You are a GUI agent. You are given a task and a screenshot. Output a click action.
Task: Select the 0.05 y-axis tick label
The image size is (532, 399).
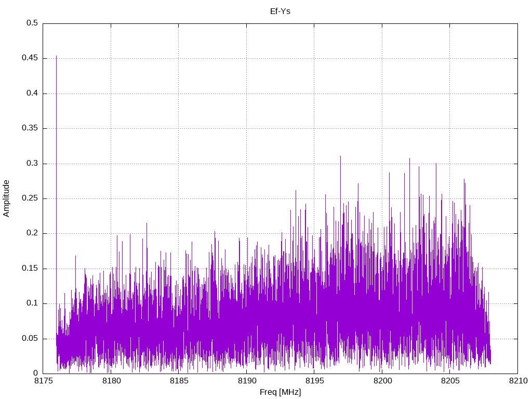[x=30, y=339]
